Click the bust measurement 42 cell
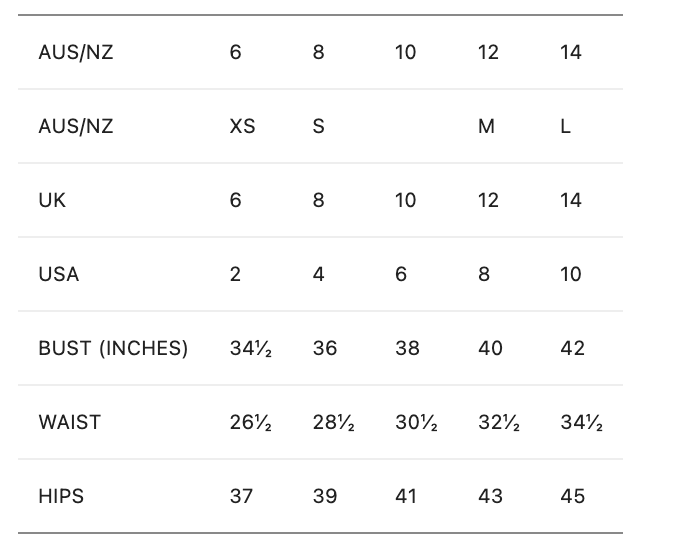 tap(572, 348)
